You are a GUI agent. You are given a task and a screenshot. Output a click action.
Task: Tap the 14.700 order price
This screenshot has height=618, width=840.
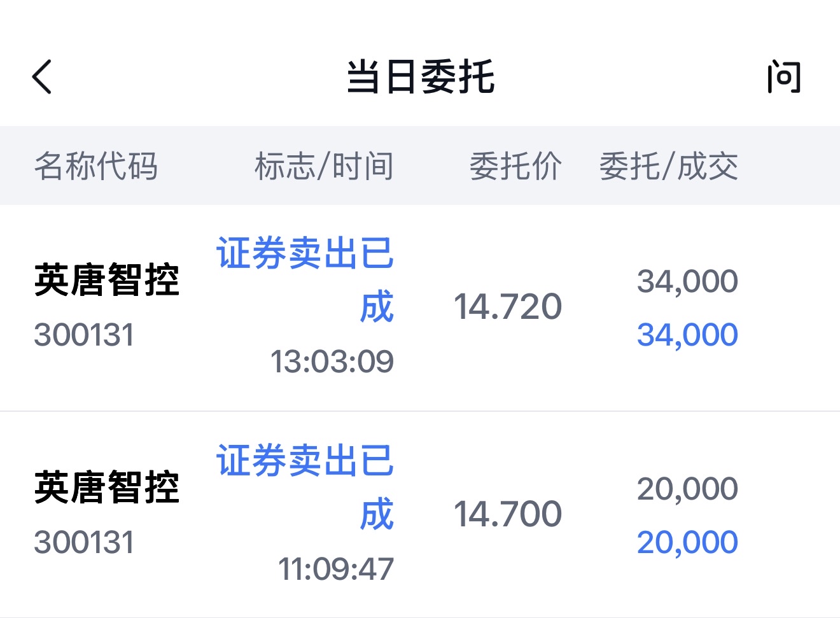508,514
